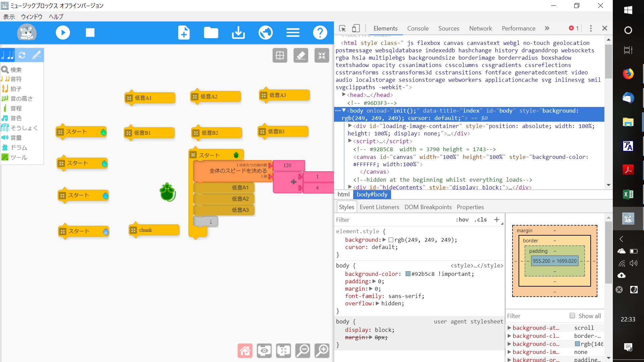The width and height of the screenshot is (644, 362).
Task: Toggle :hov element state panel
Action: pyautogui.click(x=462, y=220)
